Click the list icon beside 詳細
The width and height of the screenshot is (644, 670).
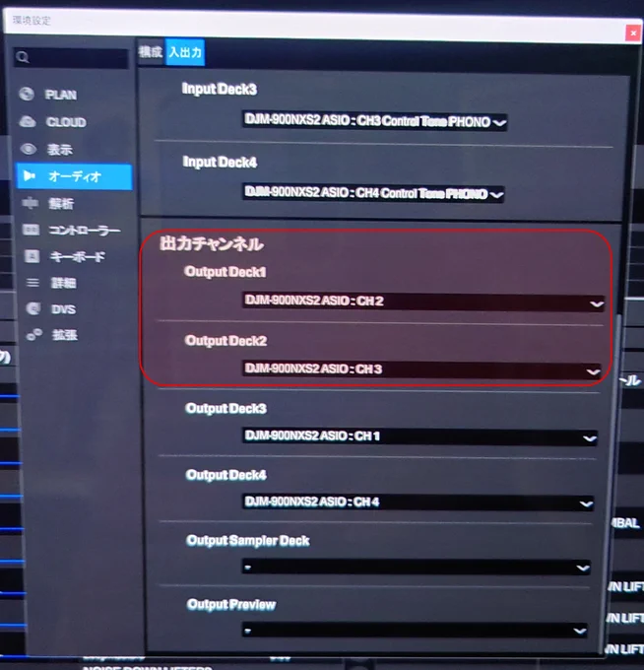pyautogui.click(x=32, y=283)
